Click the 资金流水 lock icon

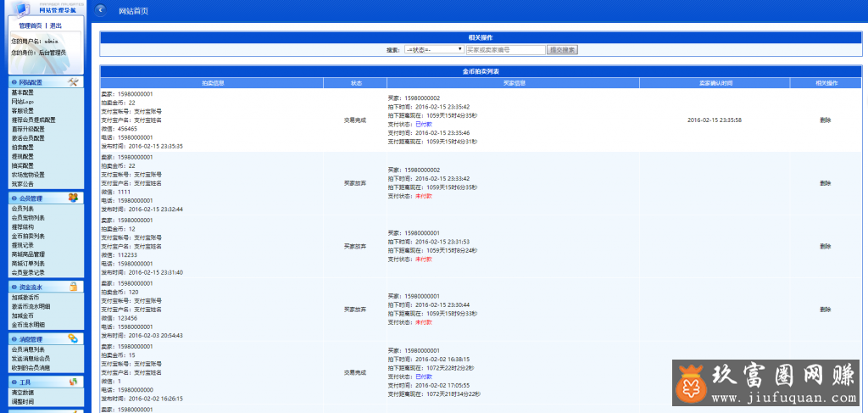pos(73,287)
